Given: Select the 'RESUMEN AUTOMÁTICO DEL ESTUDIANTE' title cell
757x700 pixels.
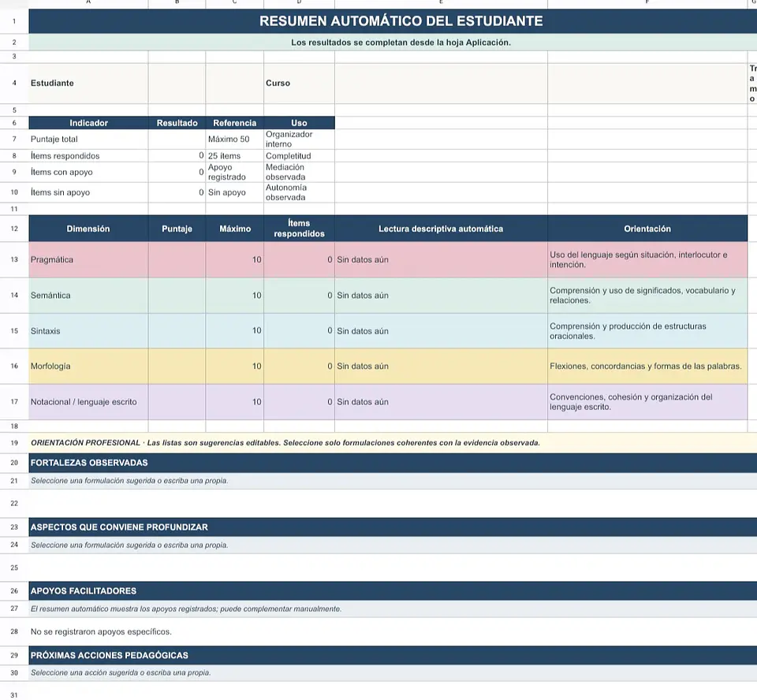Looking at the screenshot, I should point(393,21).
